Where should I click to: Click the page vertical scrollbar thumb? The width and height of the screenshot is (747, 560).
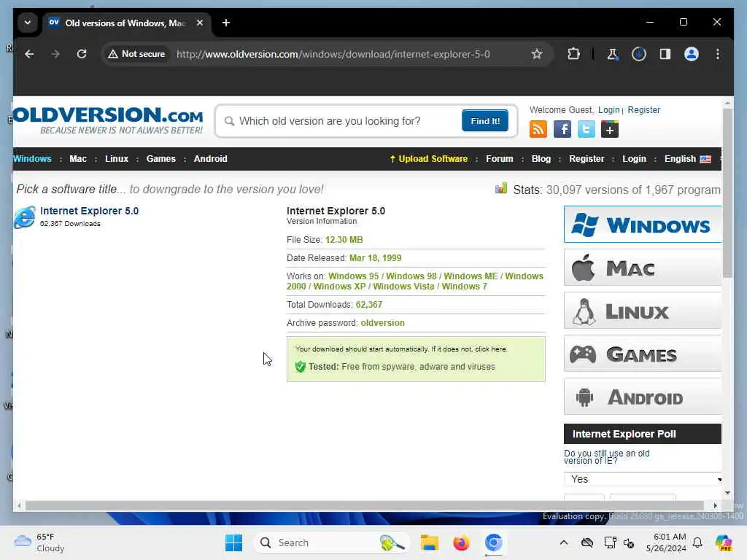(x=727, y=192)
